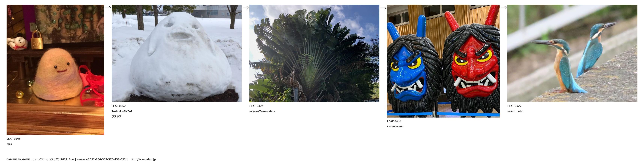Click the arrow between the felt doll and snowman photos
The image size is (644, 164).
108,8
